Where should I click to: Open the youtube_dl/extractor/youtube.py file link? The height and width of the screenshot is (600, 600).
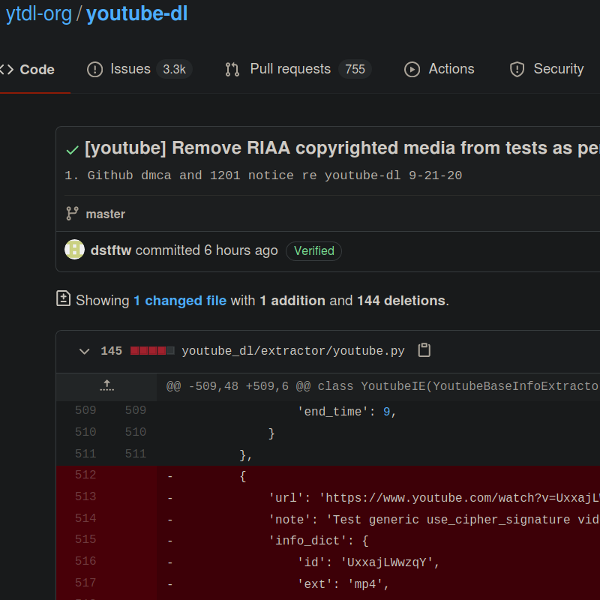click(293, 351)
